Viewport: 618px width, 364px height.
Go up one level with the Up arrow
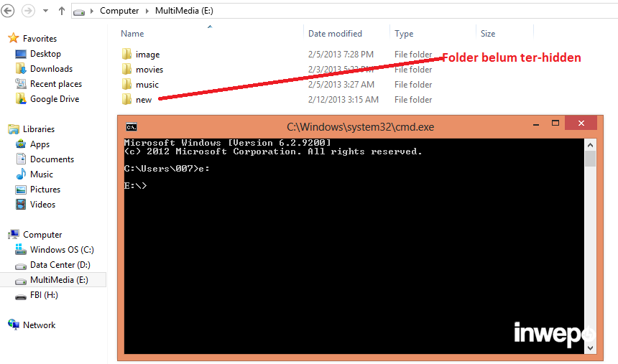[62, 11]
